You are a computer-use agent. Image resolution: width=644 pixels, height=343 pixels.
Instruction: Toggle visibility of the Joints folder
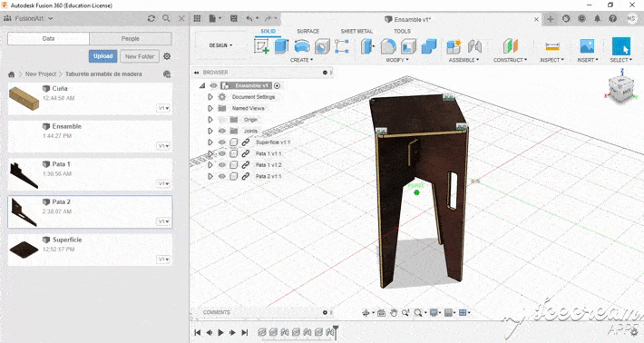pyautogui.click(x=222, y=131)
